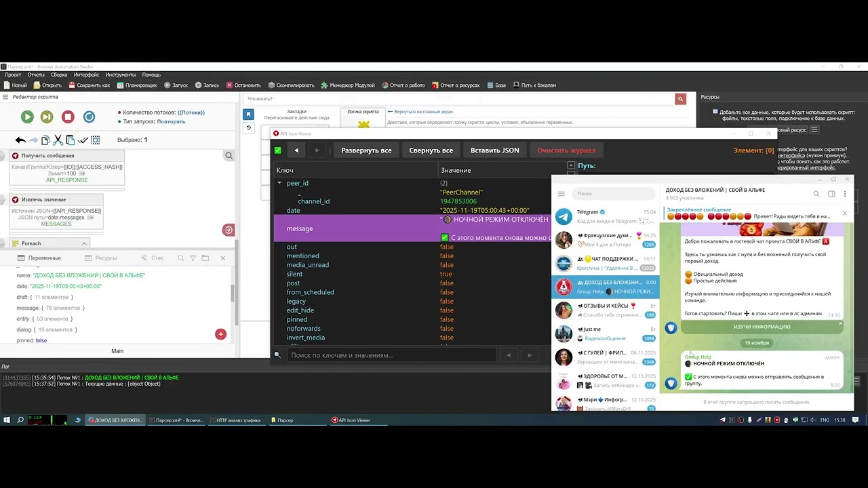Click {{Потоки}} thread count link
The width and height of the screenshot is (868, 488).
191,113
